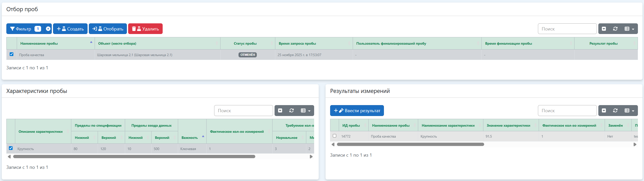The image size is (644, 181).
Task: Click the results table horizontal scrollbar thumb
Action: point(410,144)
